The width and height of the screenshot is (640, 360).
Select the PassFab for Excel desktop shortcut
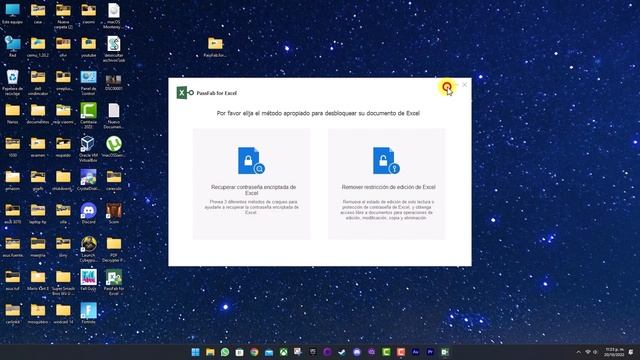pos(114,282)
